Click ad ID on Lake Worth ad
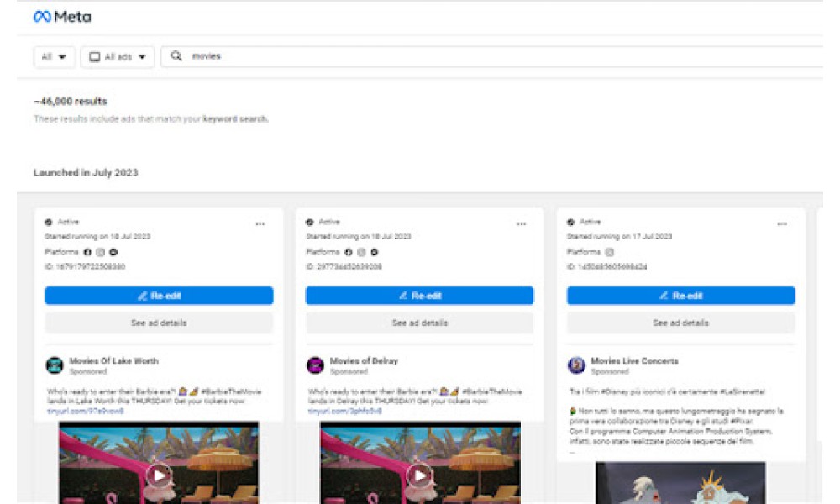Viewport: 840px width, 504px height. (x=85, y=267)
